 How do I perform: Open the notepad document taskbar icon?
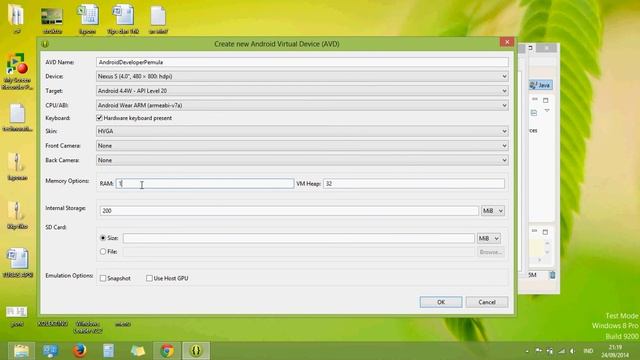[x=109, y=351]
